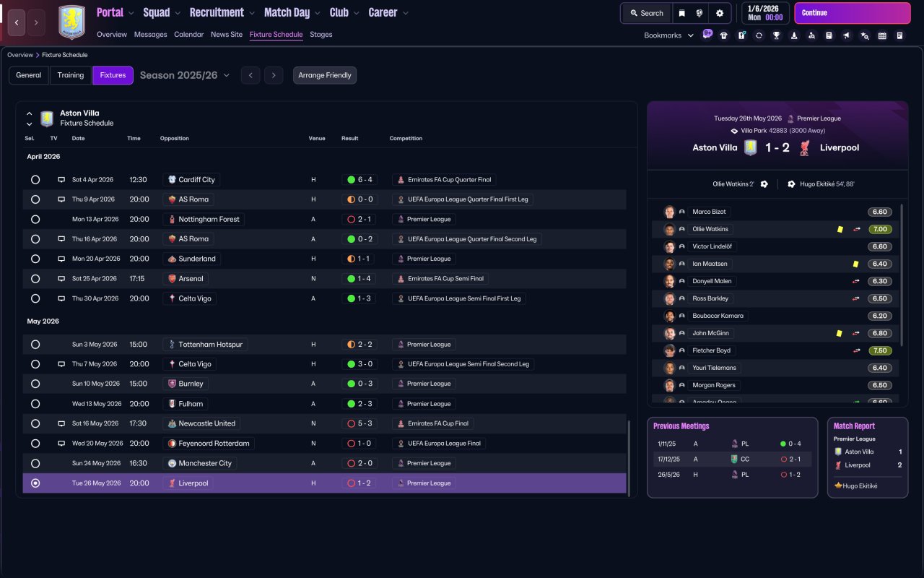Open the Match Day dropdown menu
Screen dimensions: 924x578
point(292,12)
